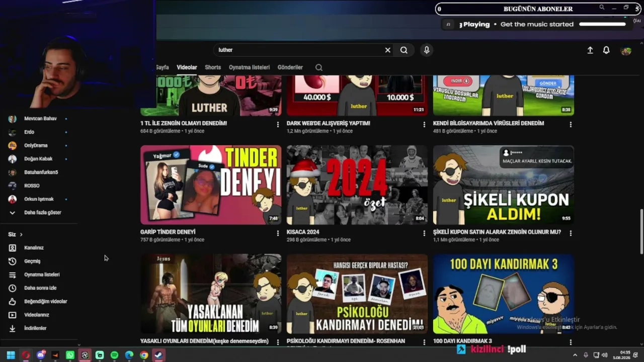Open the Orkun Işıtmak subscription channel
The width and height of the screenshot is (644, 362).
pyautogui.click(x=39, y=200)
